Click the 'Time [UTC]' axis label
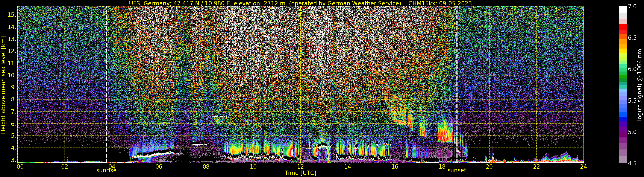Viewport: 644px width, 177px height. [300, 173]
